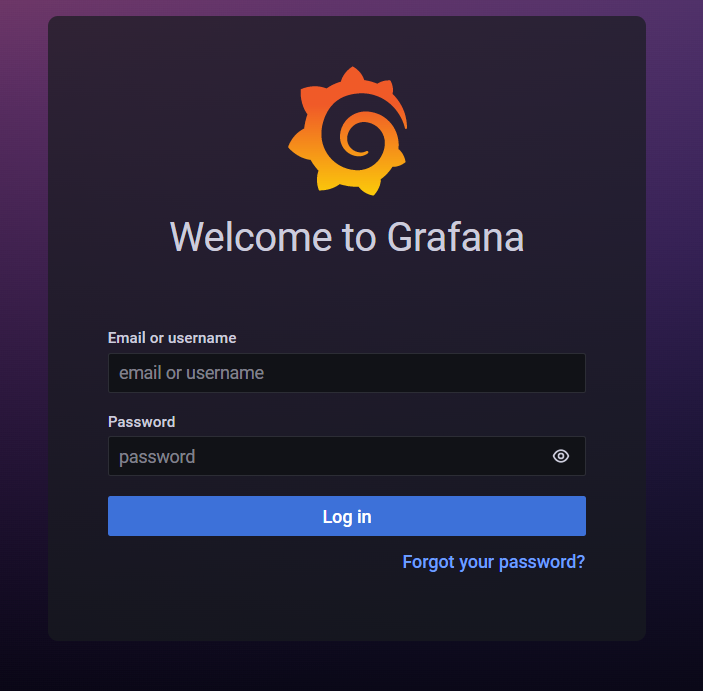Click the 'password' placeholder text

pos(157,457)
